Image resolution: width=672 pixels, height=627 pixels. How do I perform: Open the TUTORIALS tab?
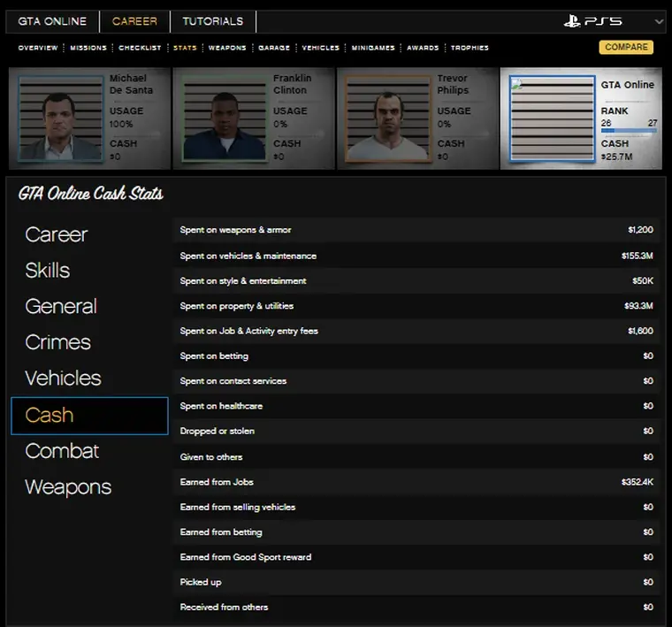point(212,21)
